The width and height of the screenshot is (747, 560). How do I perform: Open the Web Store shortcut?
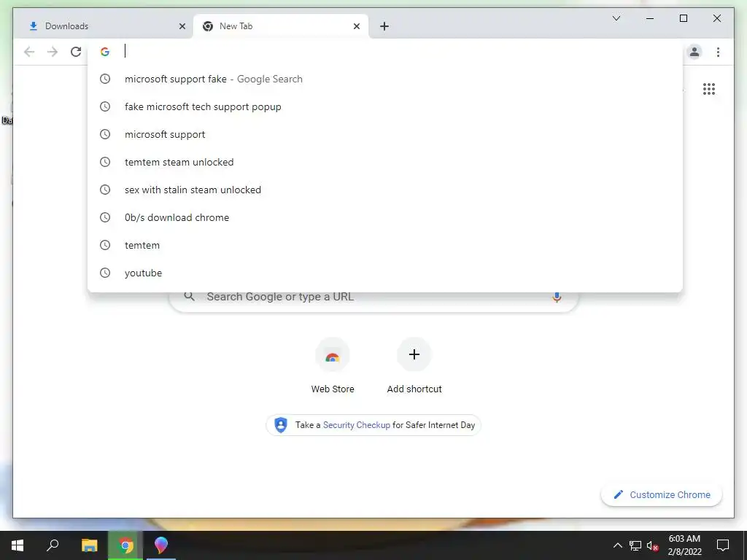click(333, 366)
